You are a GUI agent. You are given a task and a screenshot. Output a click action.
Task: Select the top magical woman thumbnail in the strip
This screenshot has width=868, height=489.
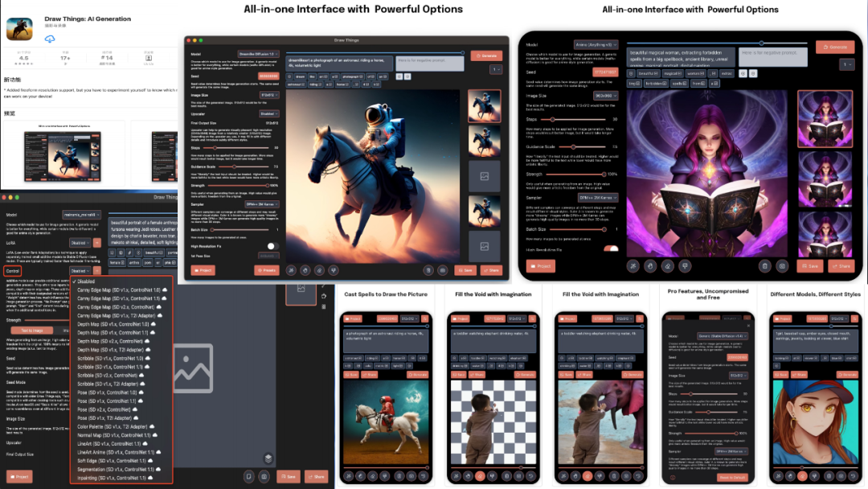point(825,119)
